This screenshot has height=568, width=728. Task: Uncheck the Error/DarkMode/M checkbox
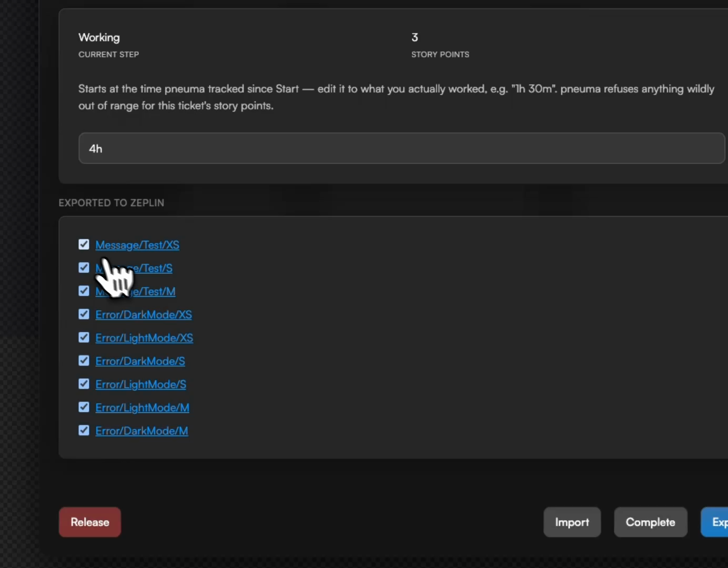point(84,430)
